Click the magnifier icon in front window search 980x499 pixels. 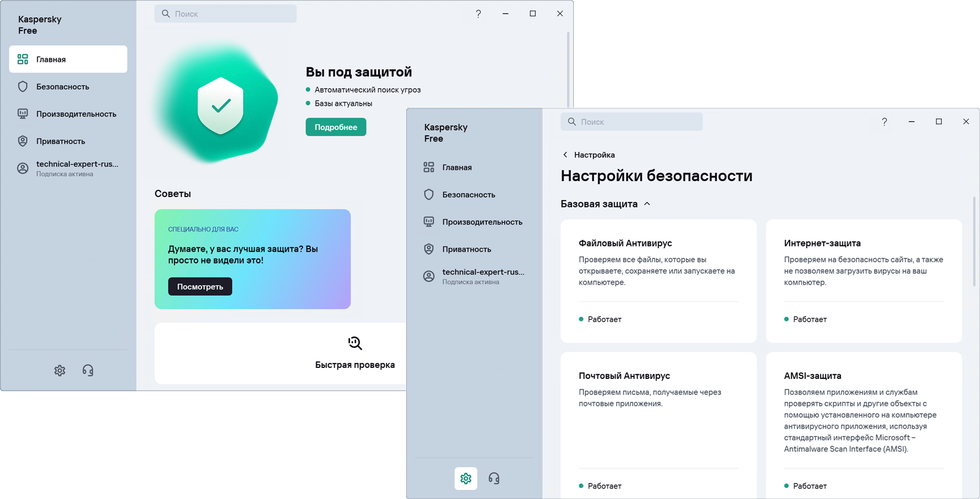[571, 121]
